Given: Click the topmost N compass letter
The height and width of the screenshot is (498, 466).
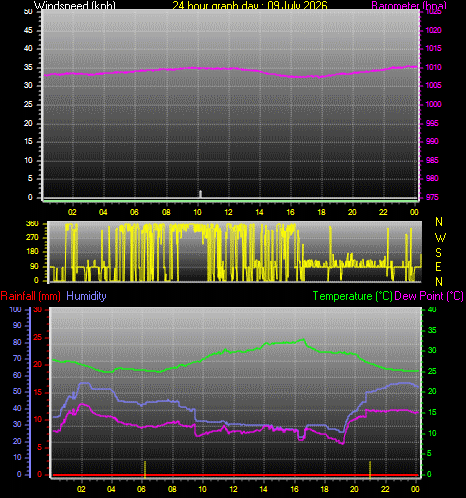Looking at the screenshot, I should (439, 222).
